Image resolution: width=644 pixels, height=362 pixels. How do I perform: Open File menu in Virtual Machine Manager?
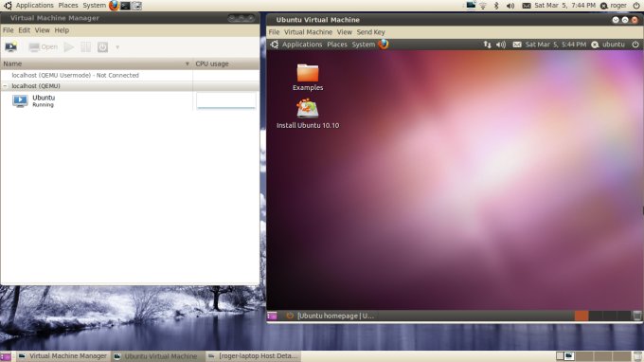(x=8, y=30)
